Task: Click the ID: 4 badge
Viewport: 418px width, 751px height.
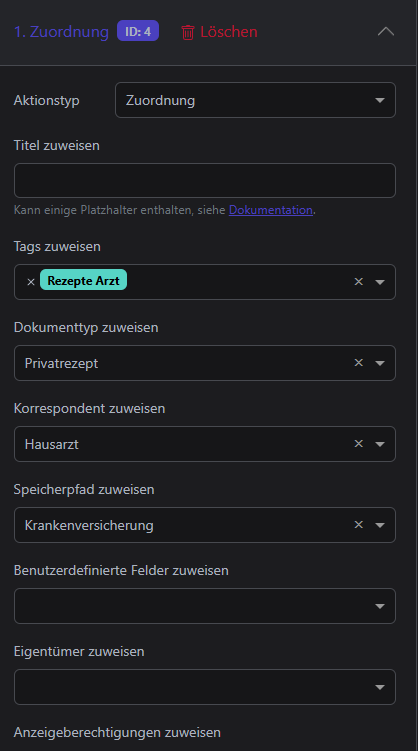Action: click(138, 32)
